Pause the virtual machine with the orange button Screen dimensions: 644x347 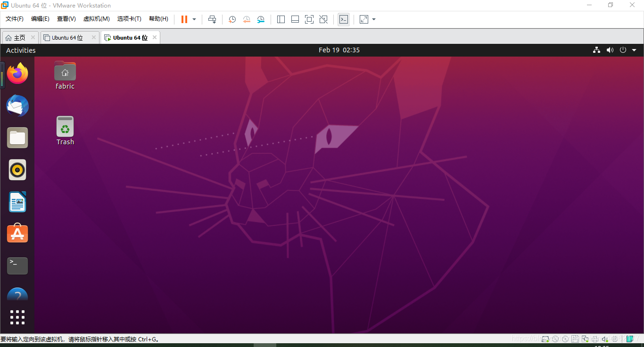(x=184, y=19)
